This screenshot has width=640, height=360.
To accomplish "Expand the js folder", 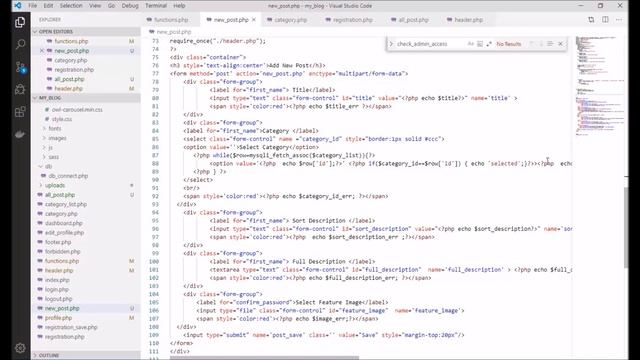I will tap(50, 147).
